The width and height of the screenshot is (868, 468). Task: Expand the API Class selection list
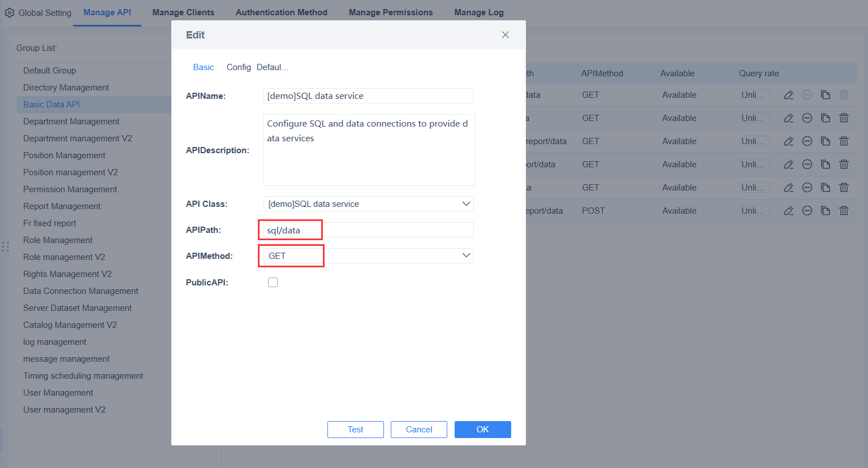click(x=466, y=203)
